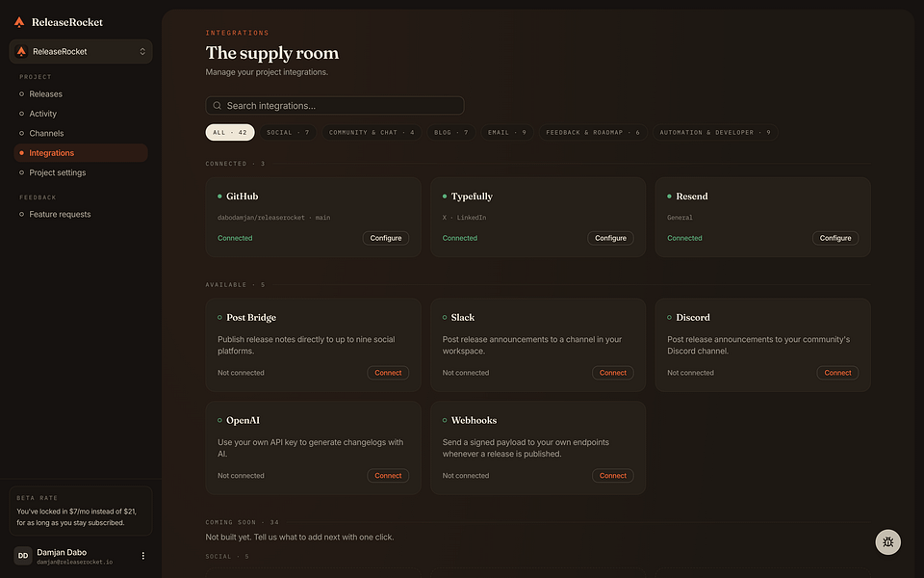Click the Connected 3 section header
Viewport: 924px width, 578px height.
(x=235, y=164)
